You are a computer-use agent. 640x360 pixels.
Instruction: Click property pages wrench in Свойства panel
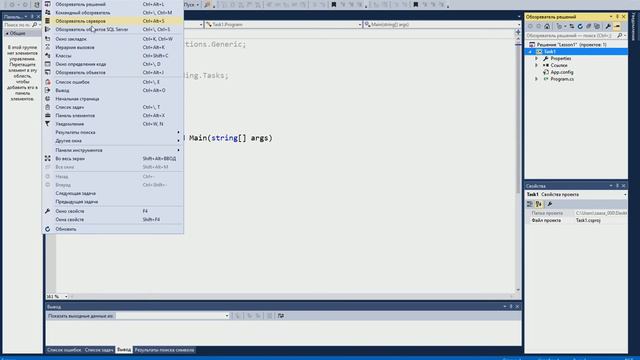[x=549, y=204]
